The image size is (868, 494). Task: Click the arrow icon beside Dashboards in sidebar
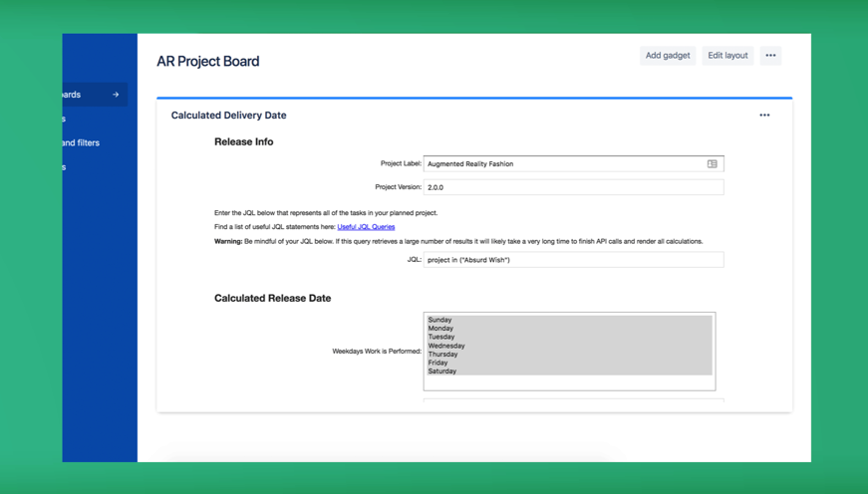116,95
